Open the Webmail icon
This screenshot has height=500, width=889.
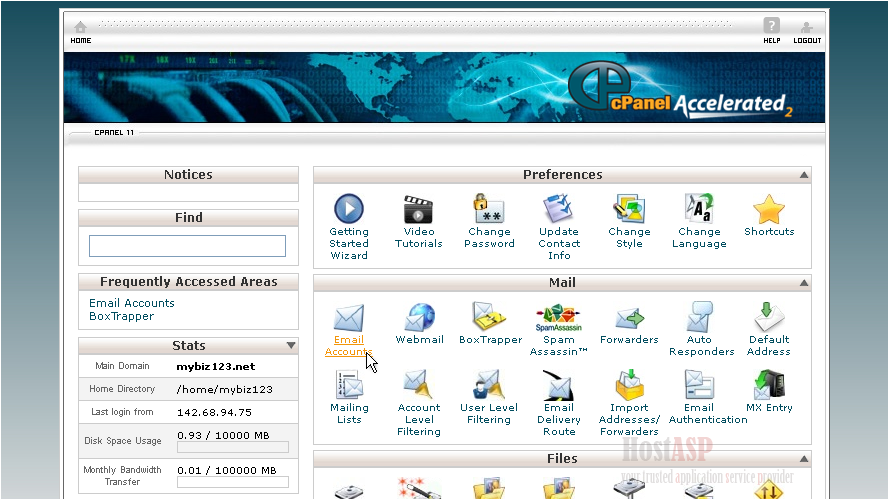419,319
